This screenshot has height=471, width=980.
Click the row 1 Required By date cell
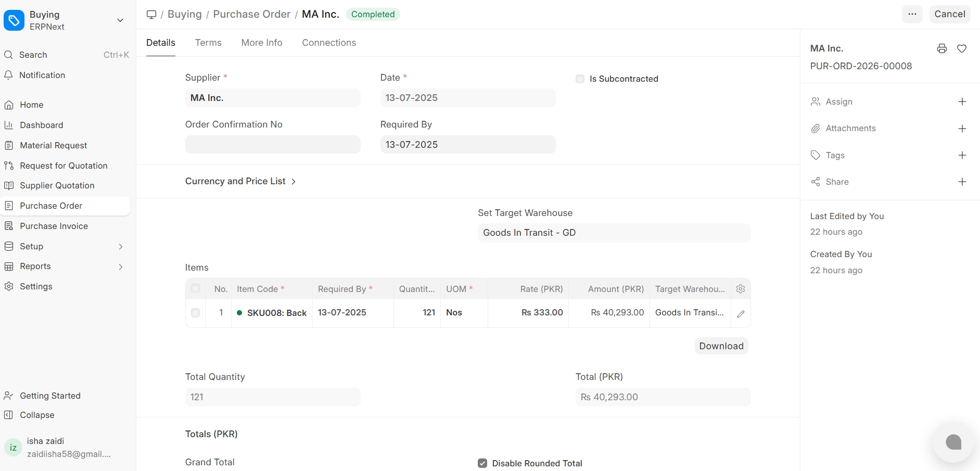(353, 313)
